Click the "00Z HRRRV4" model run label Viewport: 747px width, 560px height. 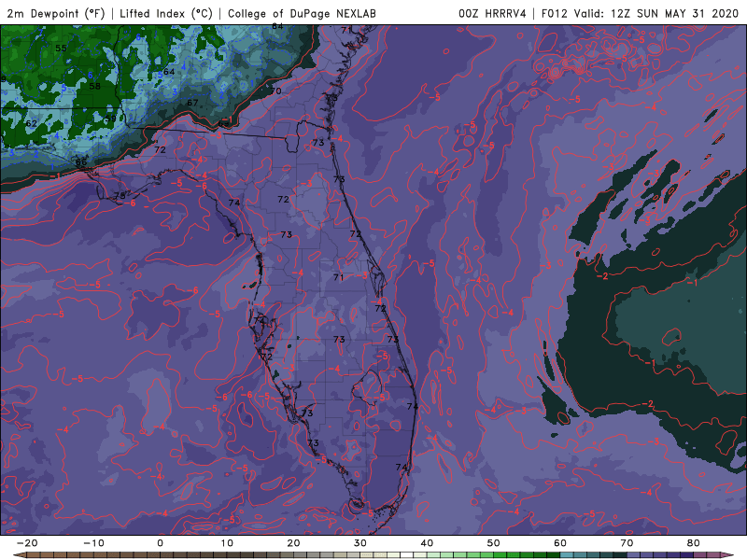[x=492, y=13]
